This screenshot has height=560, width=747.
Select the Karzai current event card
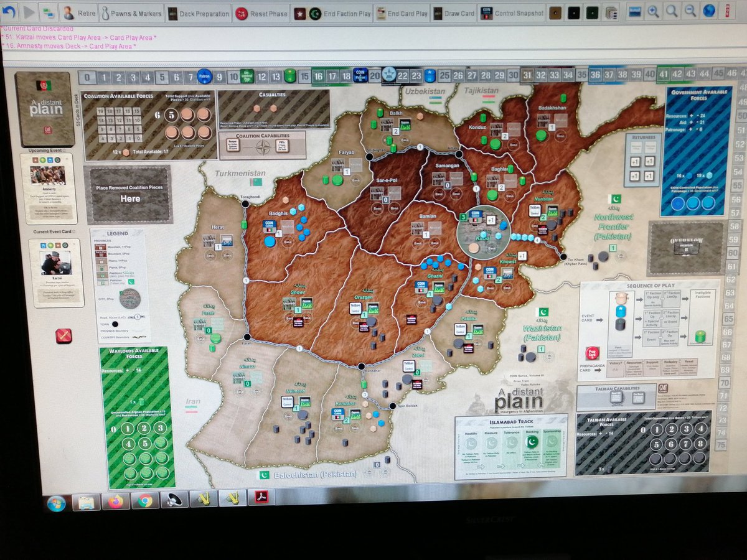[56, 273]
